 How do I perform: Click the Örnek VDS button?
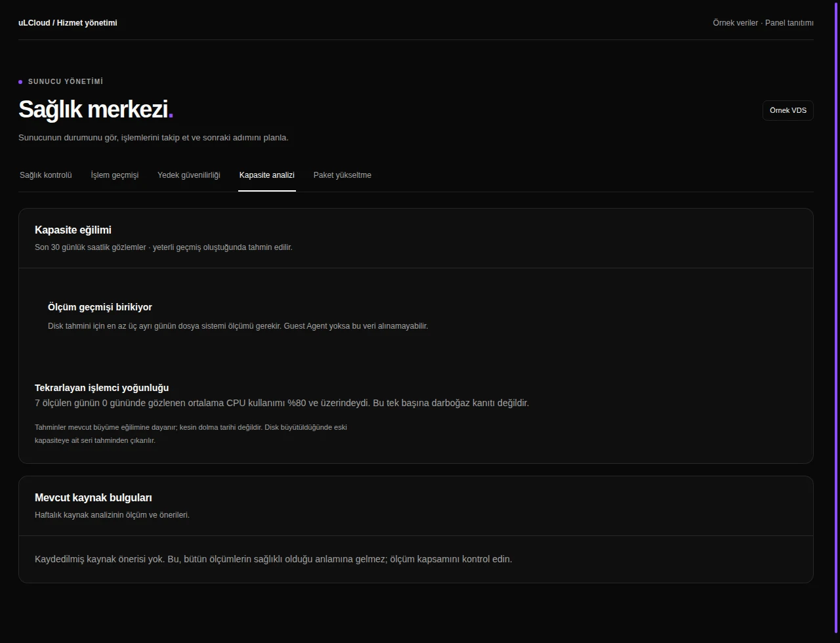(787, 110)
